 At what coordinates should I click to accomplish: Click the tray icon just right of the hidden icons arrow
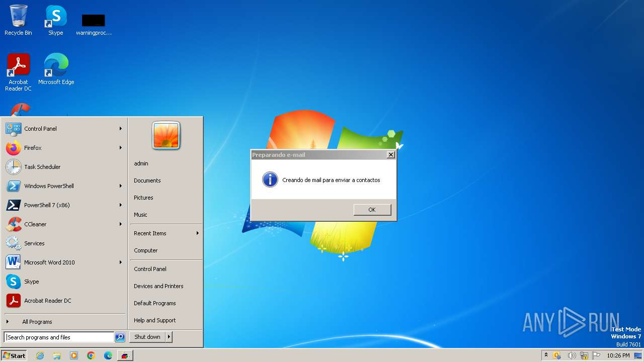coord(557,355)
